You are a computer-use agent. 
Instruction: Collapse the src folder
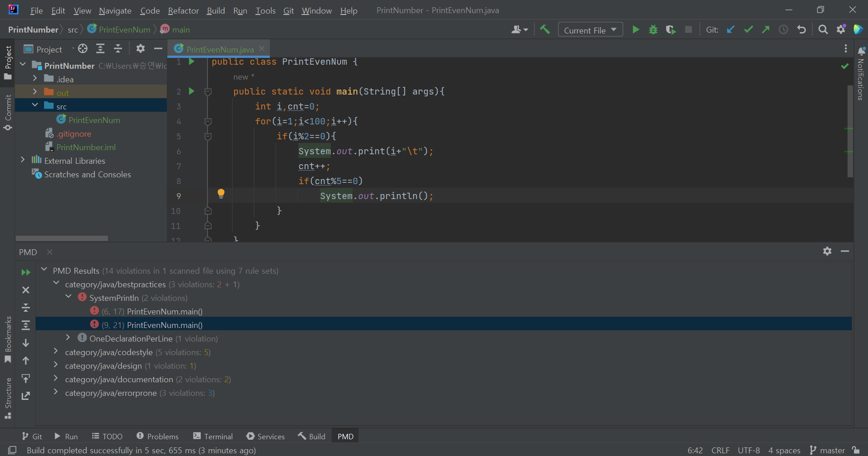point(35,105)
